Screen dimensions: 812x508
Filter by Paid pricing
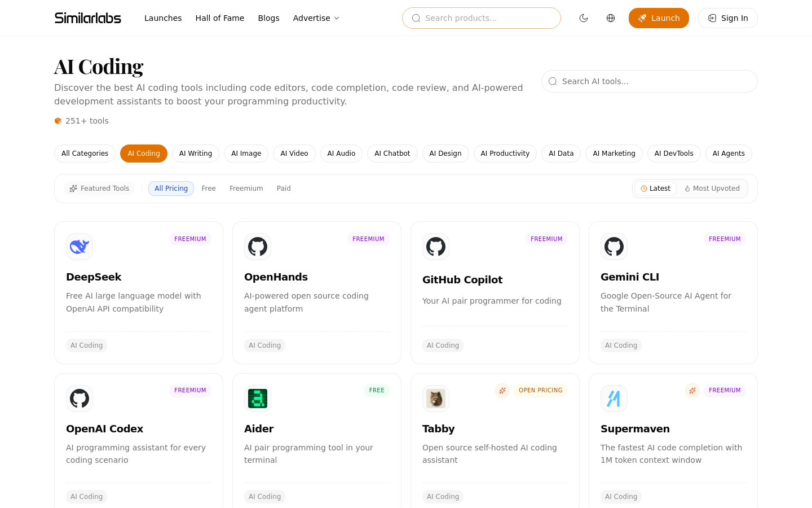click(284, 189)
